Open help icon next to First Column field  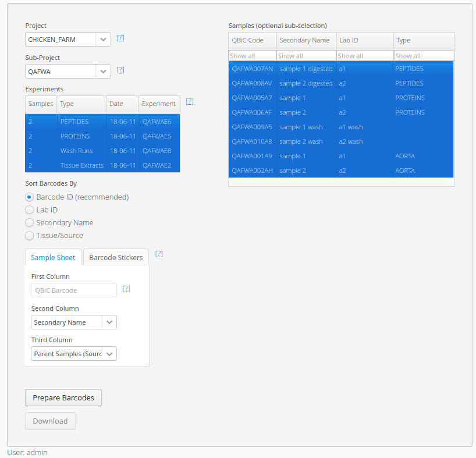point(127,289)
